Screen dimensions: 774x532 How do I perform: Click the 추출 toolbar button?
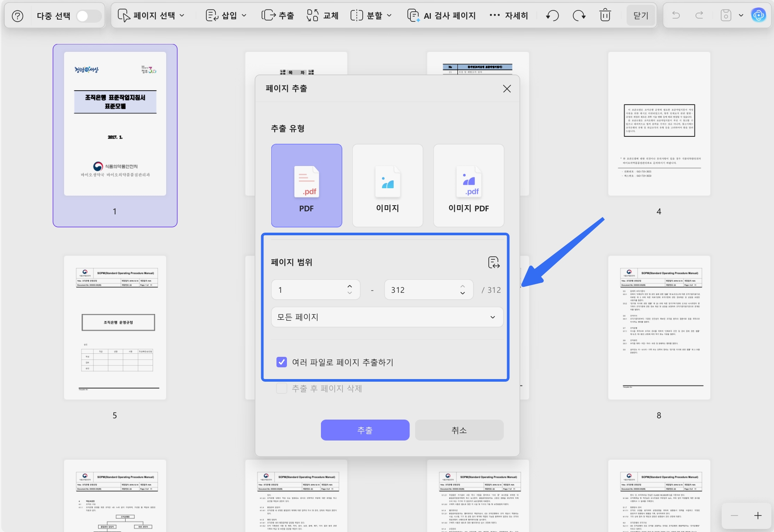click(278, 16)
